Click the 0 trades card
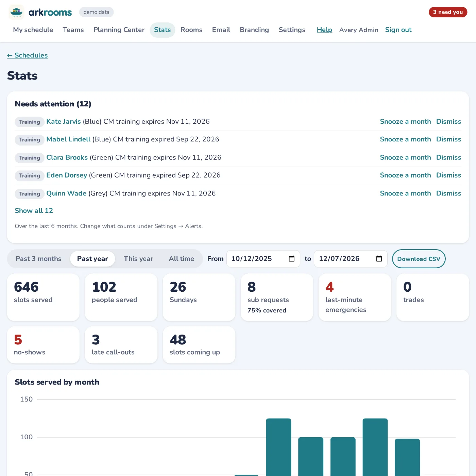Viewport: 476px width, 476px height. 432,297
